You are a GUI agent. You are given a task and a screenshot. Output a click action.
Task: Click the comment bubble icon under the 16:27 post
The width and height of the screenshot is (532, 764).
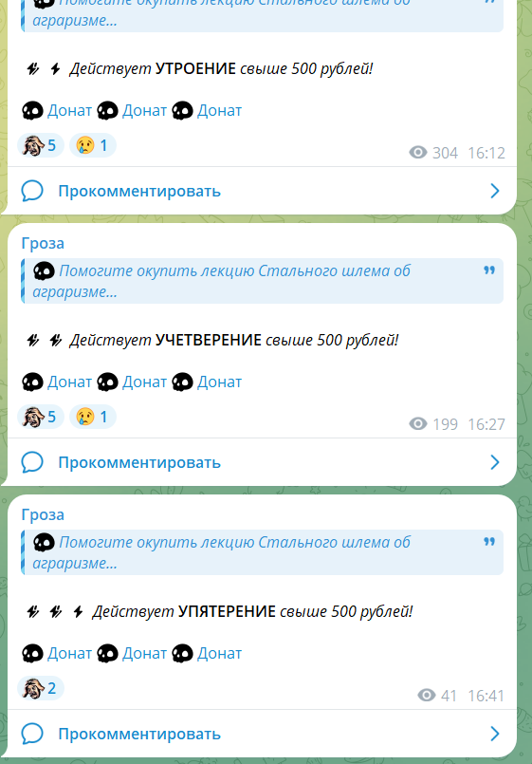pos(32,462)
